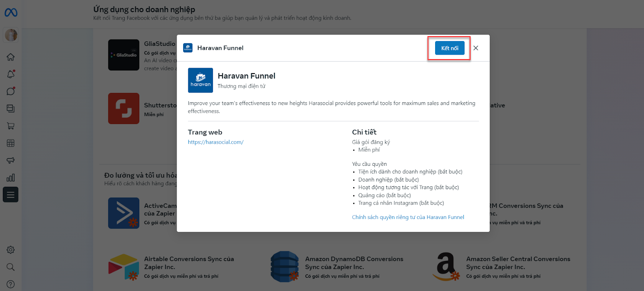The height and width of the screenshot is (291, 644).
Task: Open the Help question mark icon
Action: 11,284
